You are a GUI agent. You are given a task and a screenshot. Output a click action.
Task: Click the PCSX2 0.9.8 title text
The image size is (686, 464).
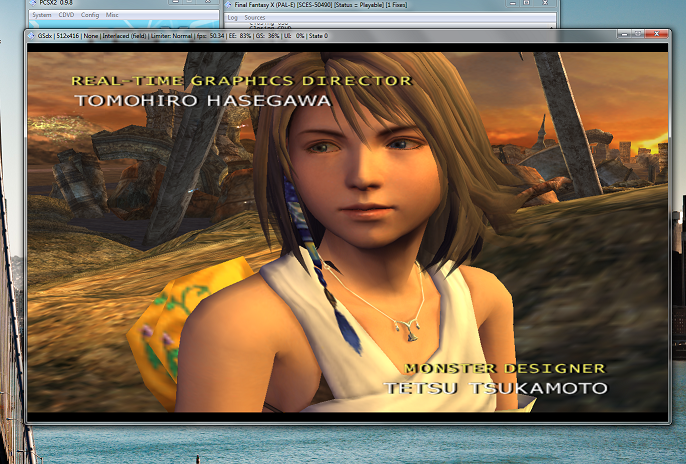[56, 3]
